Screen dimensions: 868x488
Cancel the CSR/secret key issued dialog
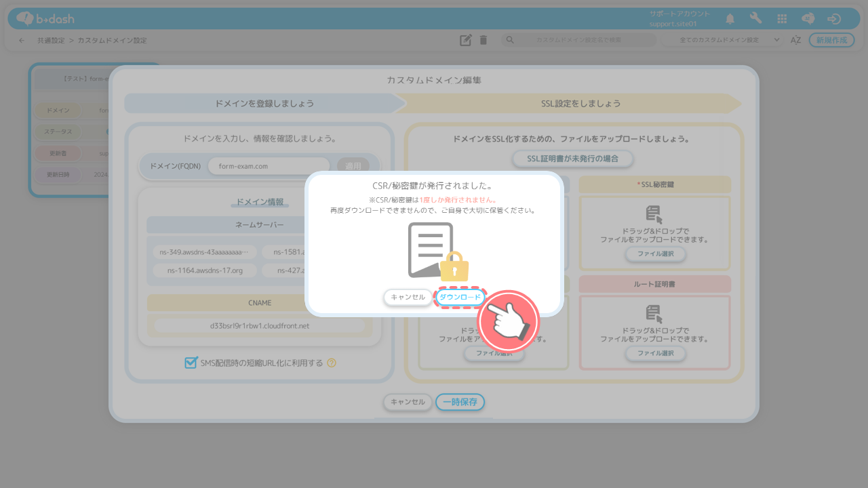[408, 298]
